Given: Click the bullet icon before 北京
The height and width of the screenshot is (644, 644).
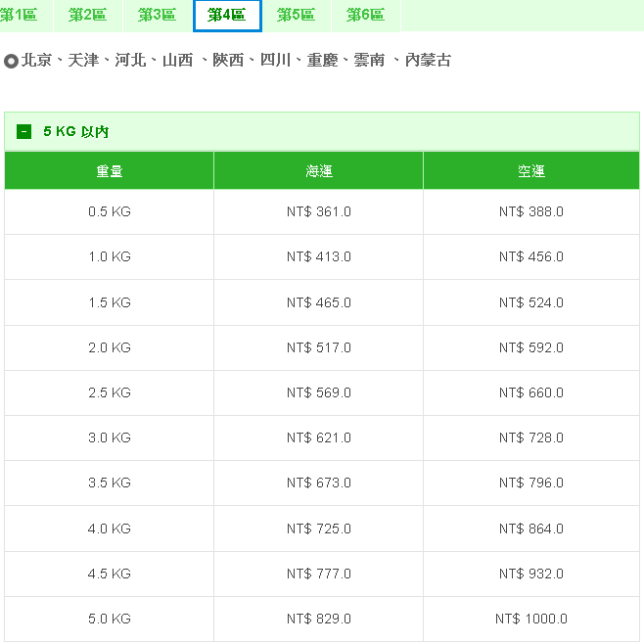Looking at the screenshot, I should (x=12, y=61).
